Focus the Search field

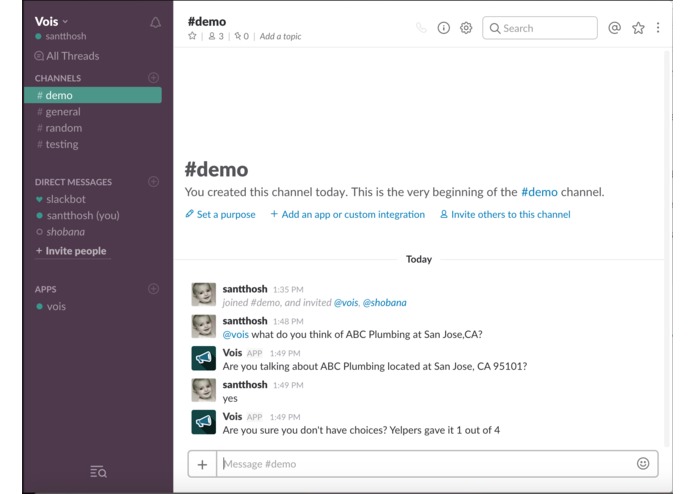pyautogui.click(x=540, y=28)
